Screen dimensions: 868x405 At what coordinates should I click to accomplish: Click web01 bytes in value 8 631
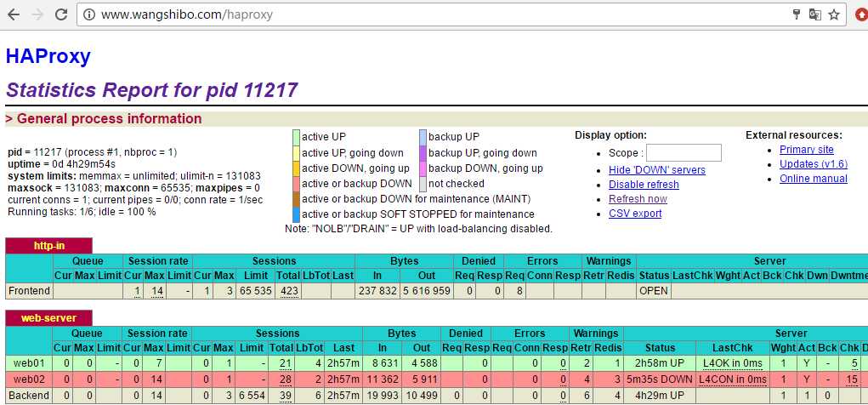(383, 363)
